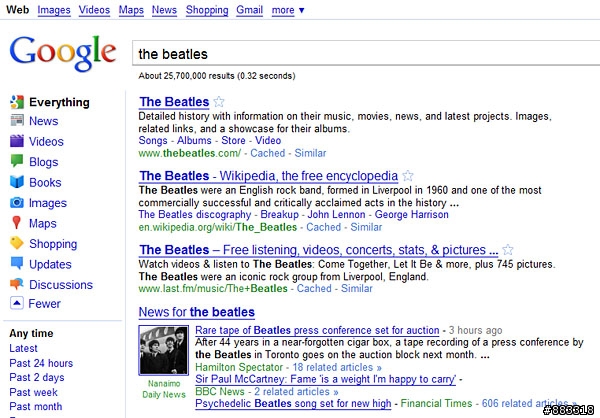Screen dimensions: 600x418
Task: Open the John Lennon sitelink
Action: coord(336,214)
